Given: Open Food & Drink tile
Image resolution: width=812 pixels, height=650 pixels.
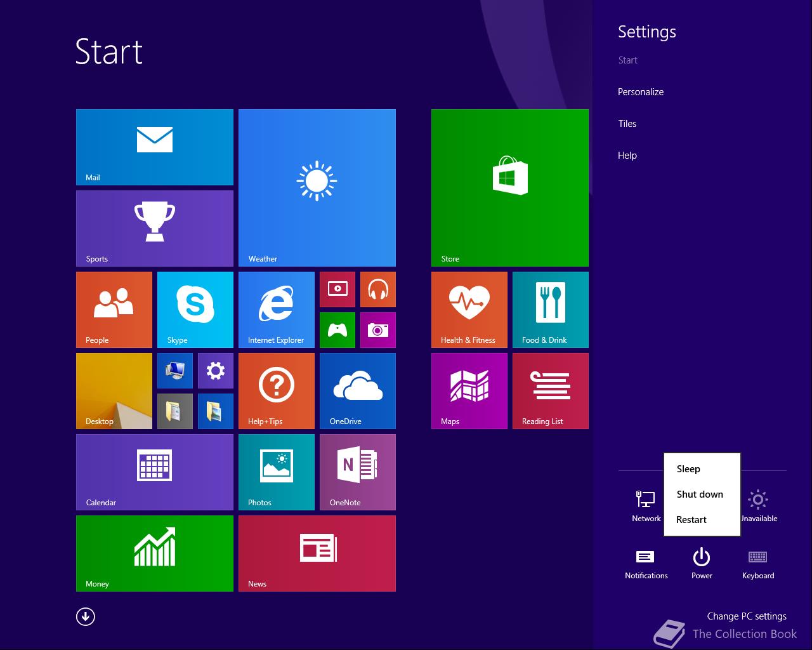Looking at the screenshot, I should (x=551, y=310).
